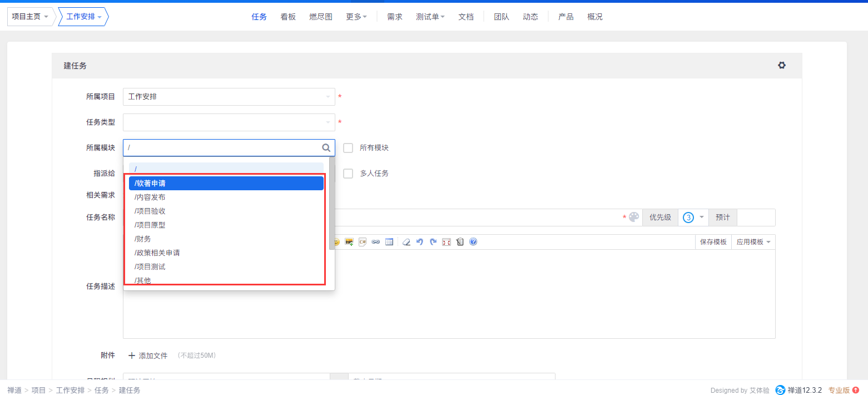The image size is (868, 395).
Task: Open the 项目 breadcrumb link in footer
Action: (x=39, y=390)
